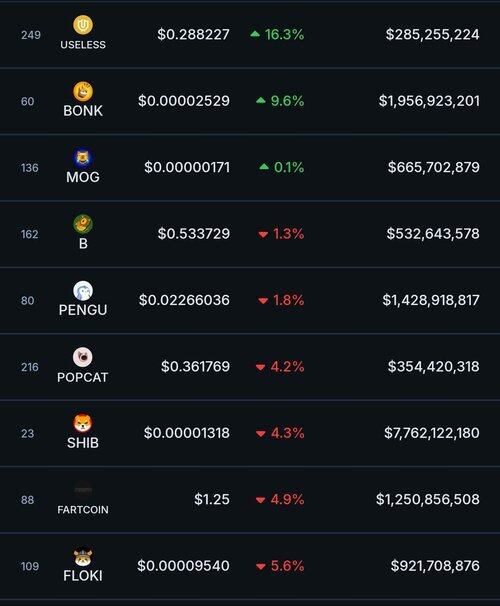Open the PENGU penguin icon

(x=83, y=291)
